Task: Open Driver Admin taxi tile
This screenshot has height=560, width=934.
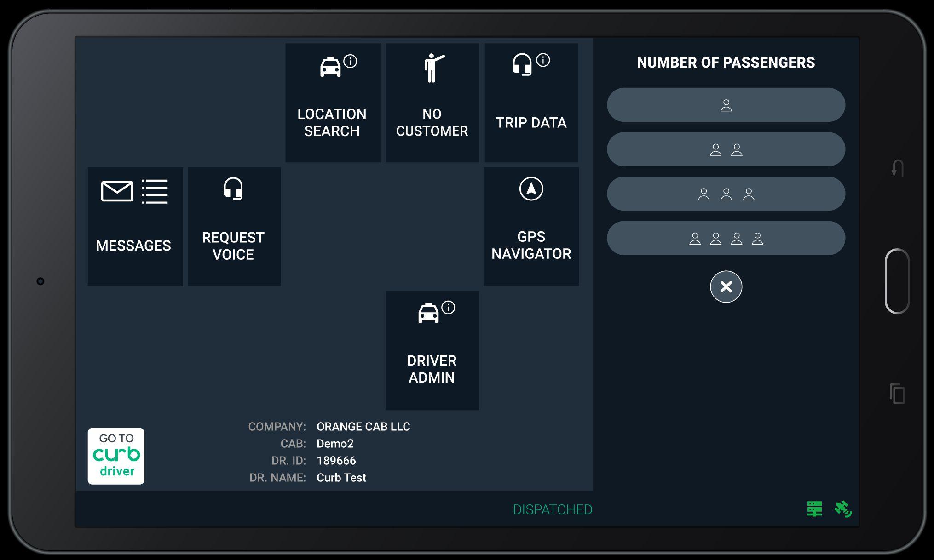Action: [x=432, y=350]
